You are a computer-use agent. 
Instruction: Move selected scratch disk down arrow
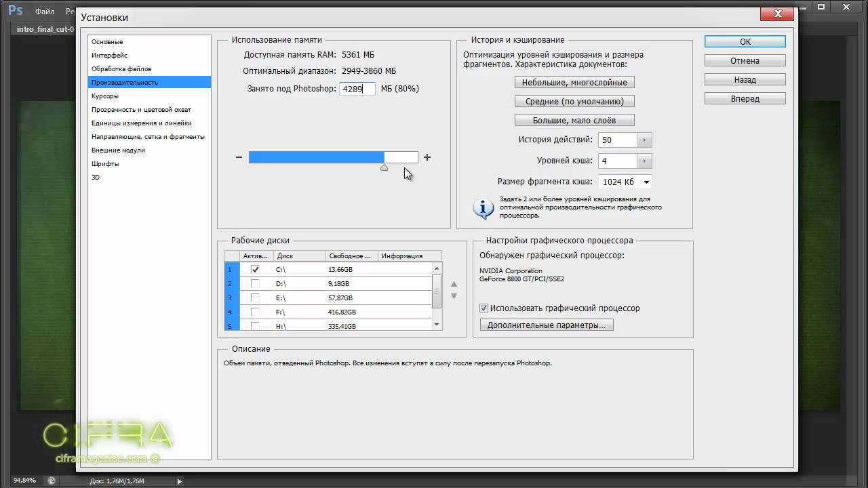coord(454,296)
